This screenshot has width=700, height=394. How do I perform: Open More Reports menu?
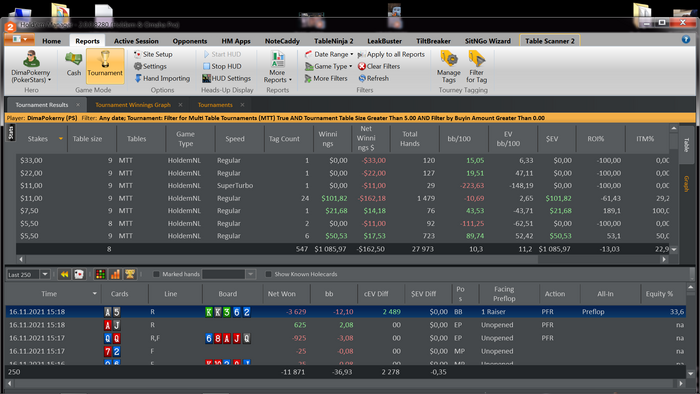point(278,67)
